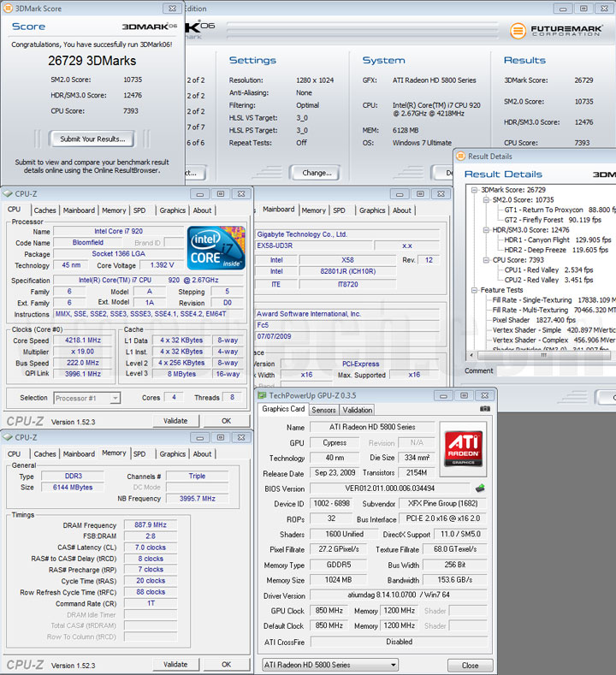Open Validation tab in GPU-Z

[x=358, y=410]
